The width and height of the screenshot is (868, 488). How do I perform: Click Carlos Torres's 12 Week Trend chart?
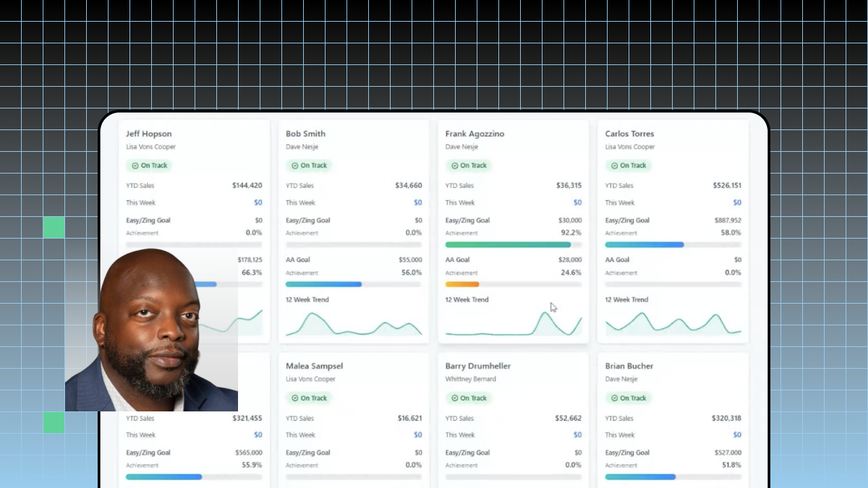673,323
